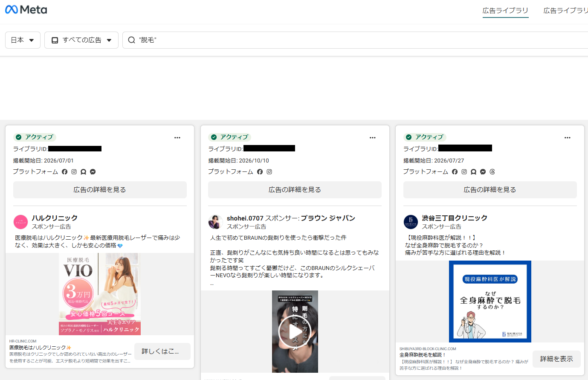The height and width of the screenshot is (380, 588).
Task: Open the 全身麻酔で脱毛 ad image
Action: point(490,302)
